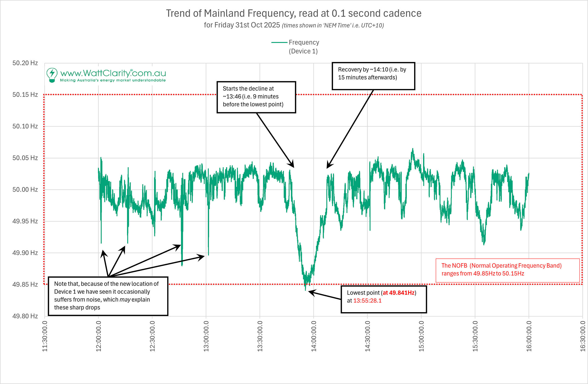
Task: Click the lowest trough of the frequency line
Action: [305, 289]
